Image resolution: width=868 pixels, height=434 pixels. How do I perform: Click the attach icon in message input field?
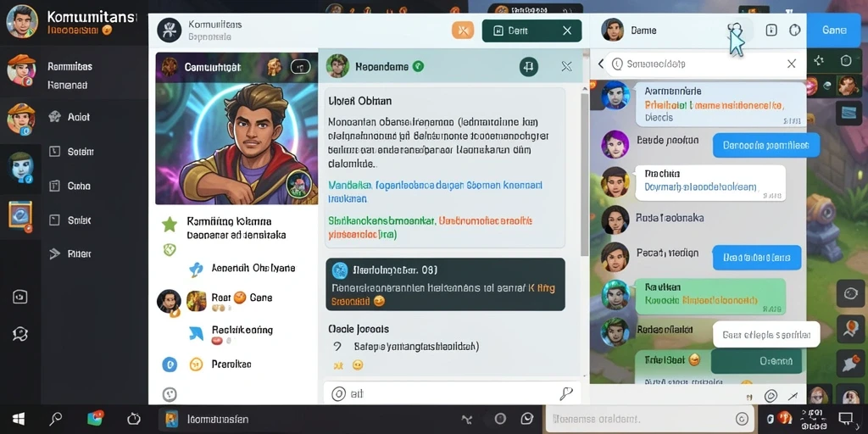338,393
